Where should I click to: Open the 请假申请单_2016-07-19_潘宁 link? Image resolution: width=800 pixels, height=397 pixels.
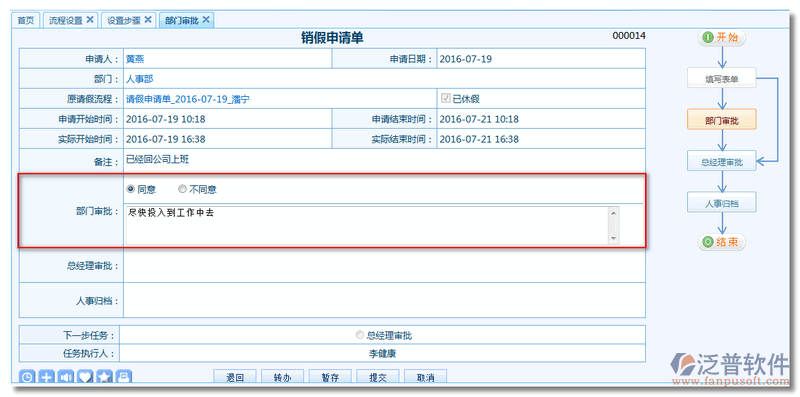[x=188, y=99]
